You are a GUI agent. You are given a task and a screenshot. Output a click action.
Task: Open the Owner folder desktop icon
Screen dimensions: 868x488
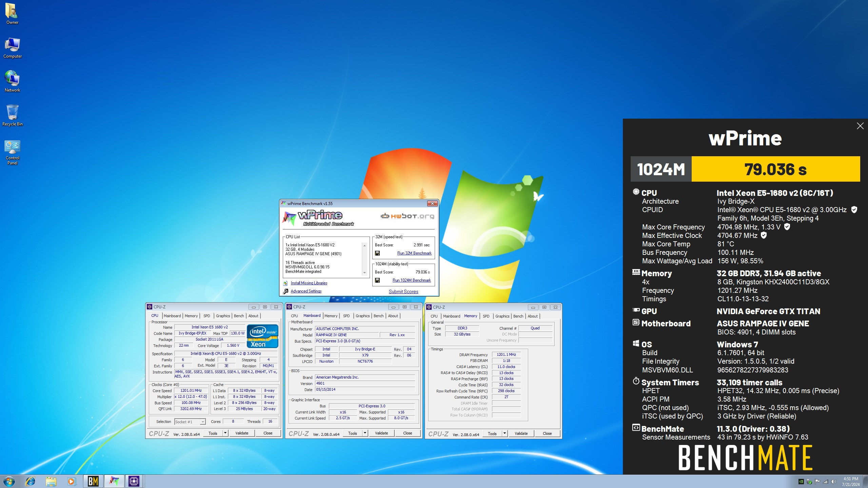(x=12, y=14)
